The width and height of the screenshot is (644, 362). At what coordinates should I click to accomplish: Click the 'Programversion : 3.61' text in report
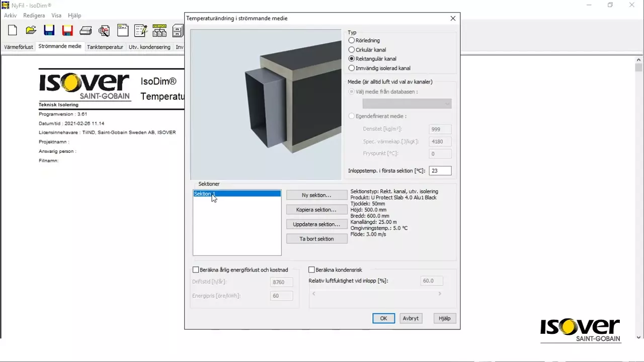(x=63, y=114)
